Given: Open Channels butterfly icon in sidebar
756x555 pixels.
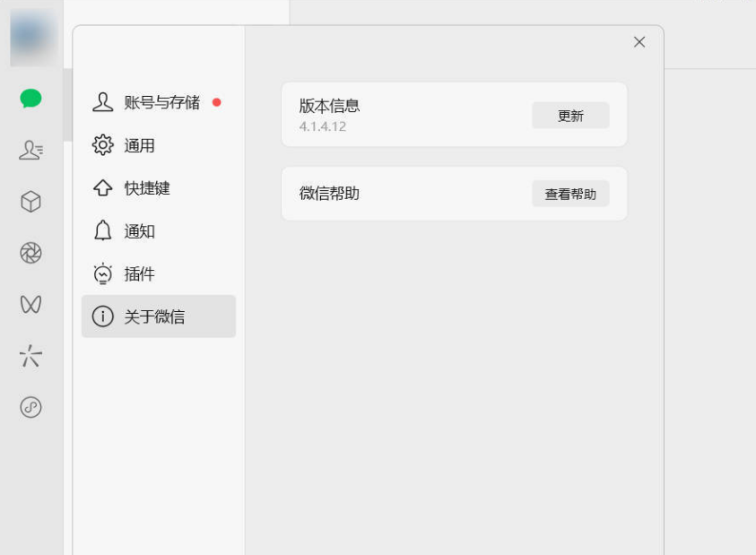Looking at the screenshot, I should point(30,304).
